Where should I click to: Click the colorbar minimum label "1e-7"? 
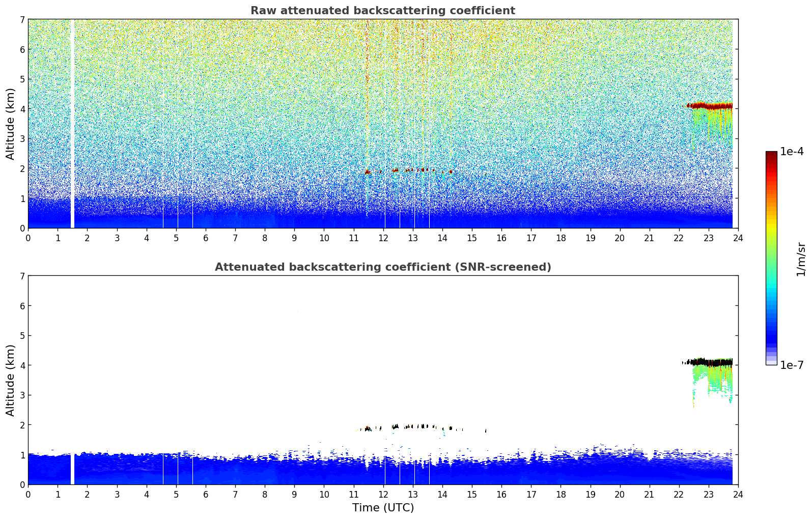(792, 365)
